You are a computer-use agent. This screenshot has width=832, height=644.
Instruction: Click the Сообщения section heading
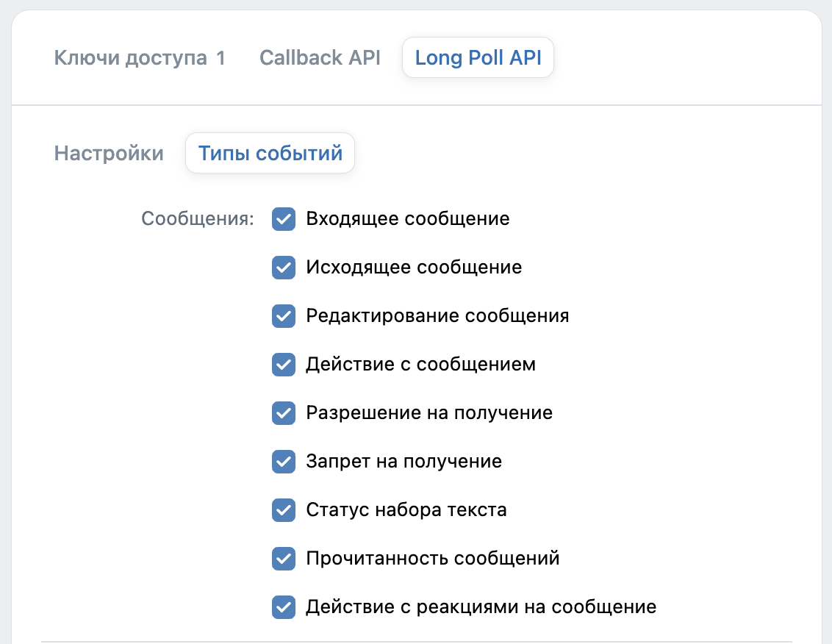point(197,219)
